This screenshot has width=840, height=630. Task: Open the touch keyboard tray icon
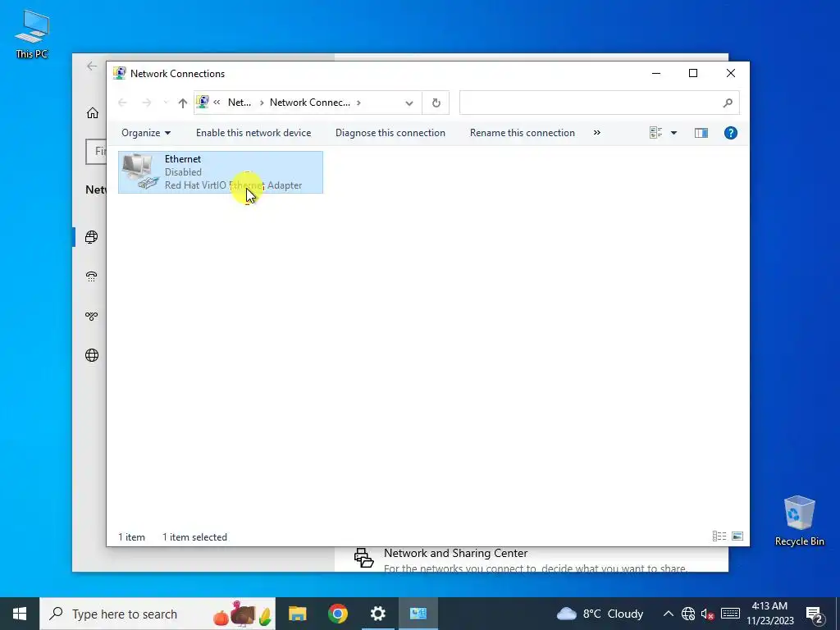(730, 614)
